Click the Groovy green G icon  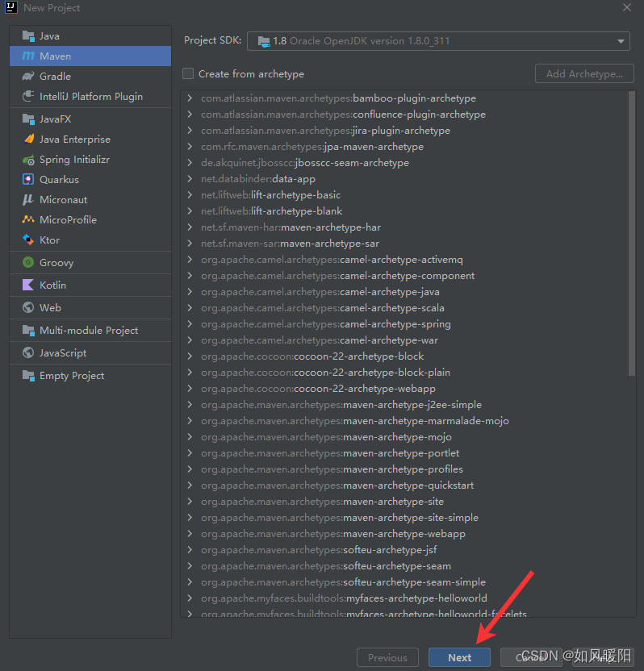pos(28,262)
